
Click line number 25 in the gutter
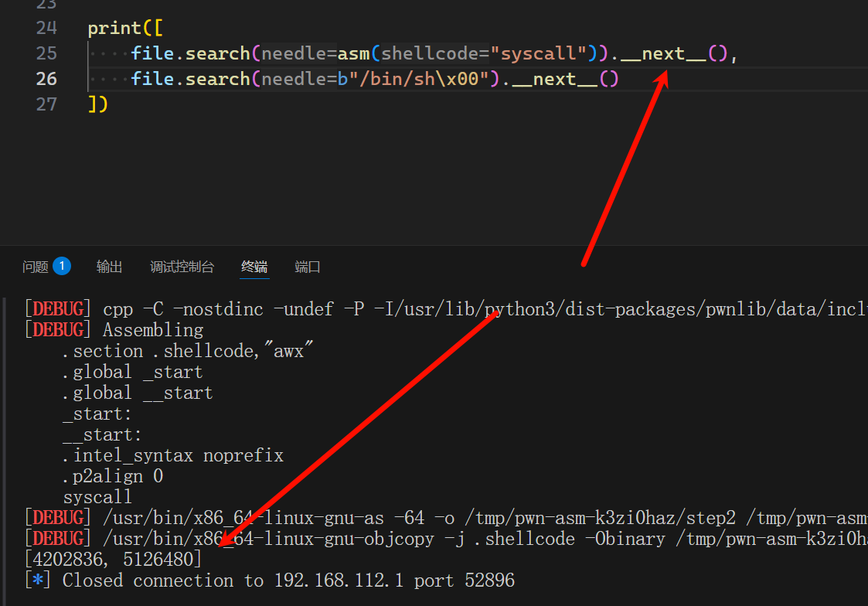46,53
